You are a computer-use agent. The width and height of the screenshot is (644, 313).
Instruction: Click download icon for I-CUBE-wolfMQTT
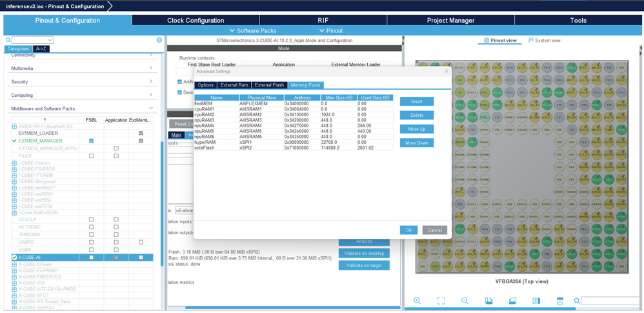pyautogui.click(x=15, y=188)
